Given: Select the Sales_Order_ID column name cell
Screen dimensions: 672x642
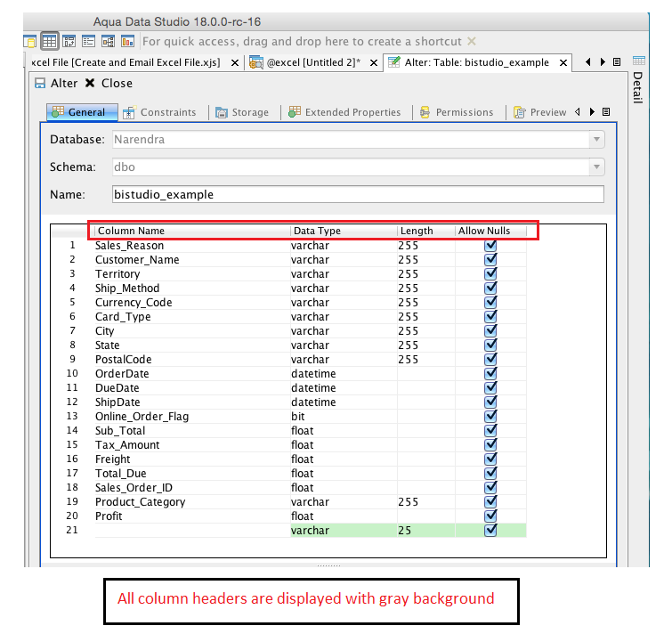Looking at the screenshot, I should click(x=192, y=487).
